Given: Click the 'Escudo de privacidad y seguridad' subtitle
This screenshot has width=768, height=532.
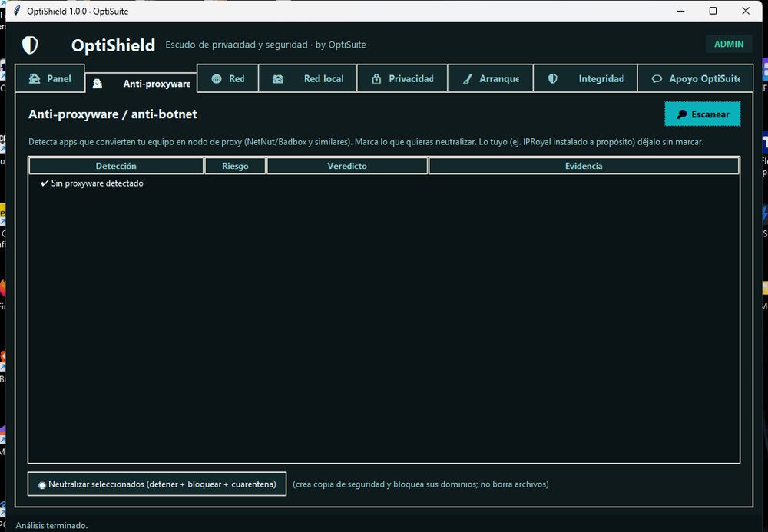Looking at the screenshot, I should pos(266,45).
